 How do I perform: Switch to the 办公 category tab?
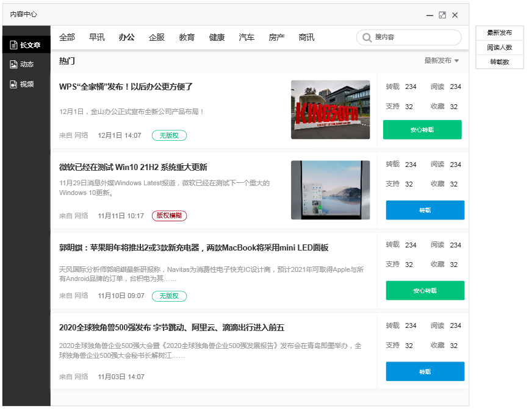pos(127,37)
